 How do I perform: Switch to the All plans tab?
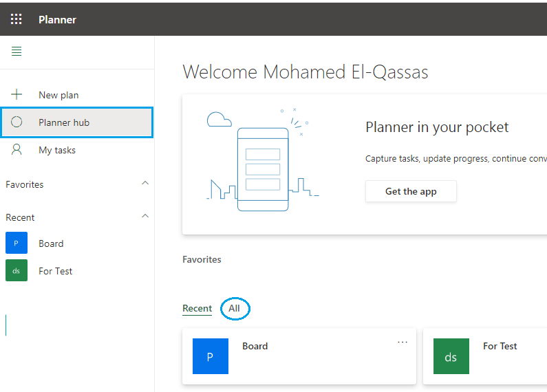(234, 308)
